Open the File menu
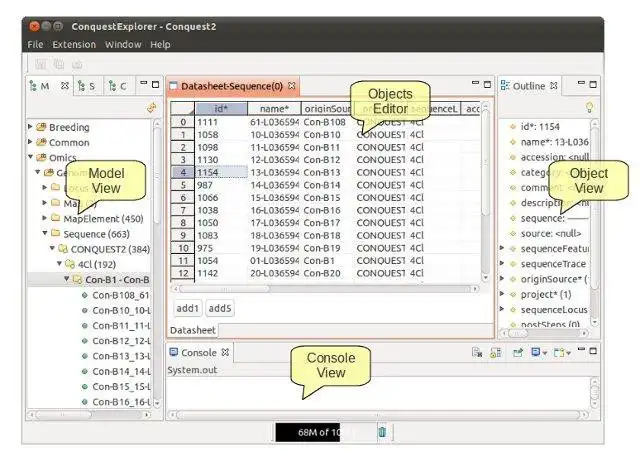Viewport: 640px width, 461px height. pos(35,45)
